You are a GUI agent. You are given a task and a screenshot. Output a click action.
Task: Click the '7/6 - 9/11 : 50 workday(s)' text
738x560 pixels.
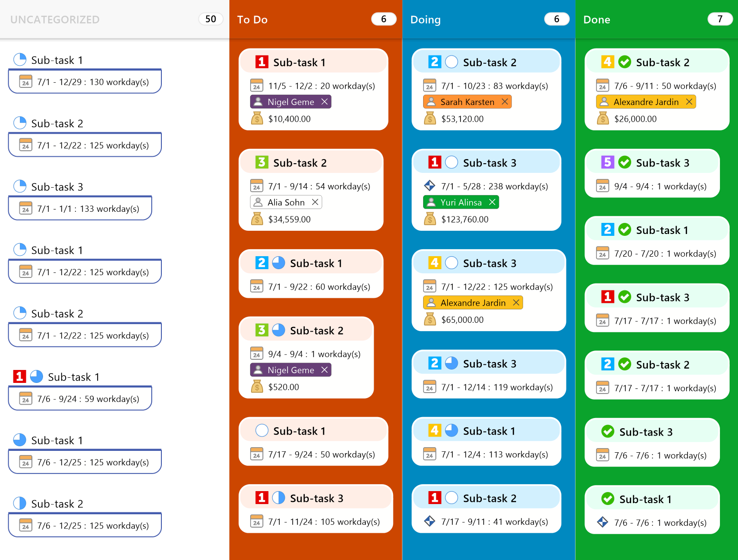[665, 86]
